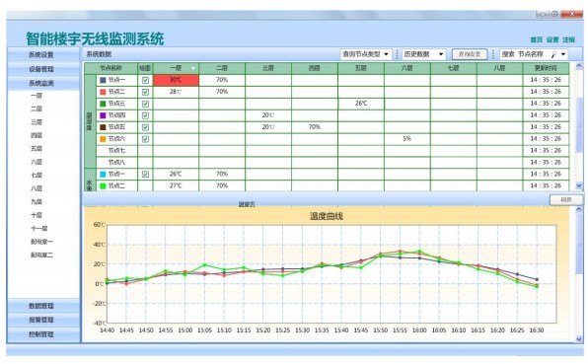Click the 27℃ cell in the table

[x=176, y=185]
